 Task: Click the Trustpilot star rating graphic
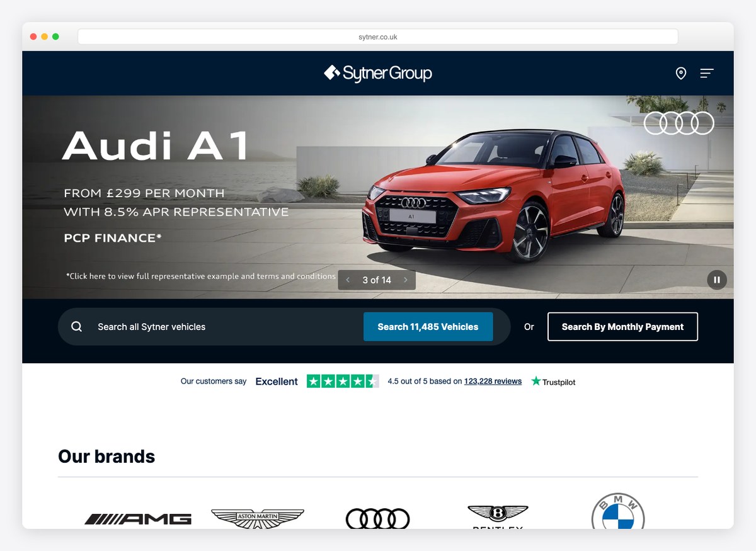coord(343,381)
